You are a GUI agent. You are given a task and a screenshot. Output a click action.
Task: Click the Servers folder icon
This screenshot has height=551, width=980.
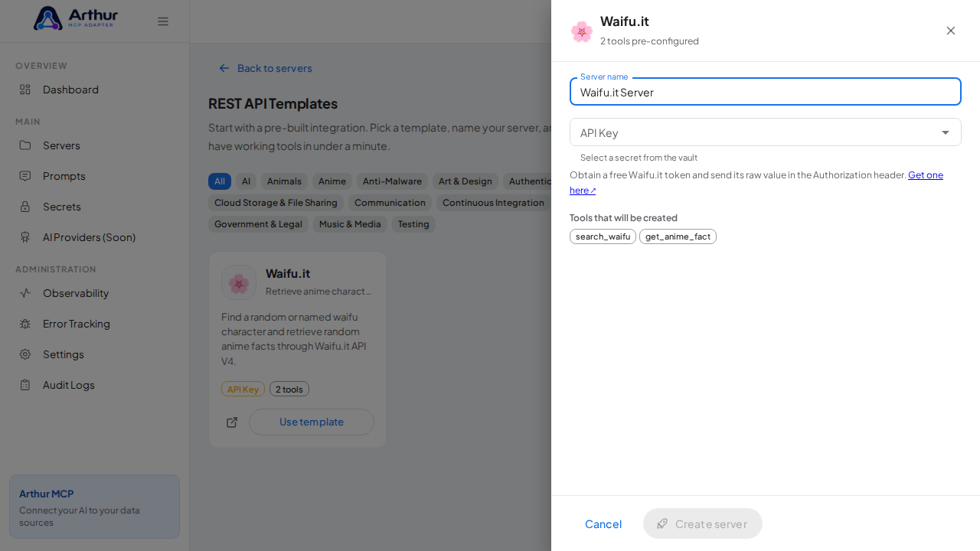(25, 145)
